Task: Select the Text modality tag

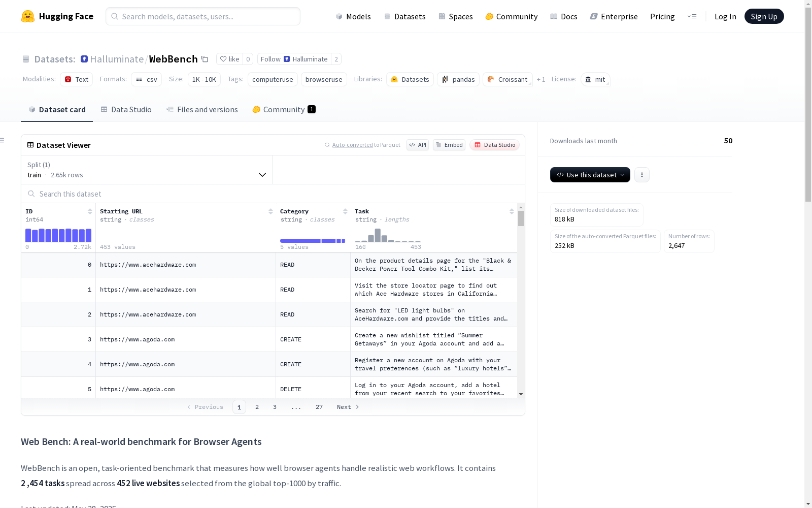Action: [77, 79]
